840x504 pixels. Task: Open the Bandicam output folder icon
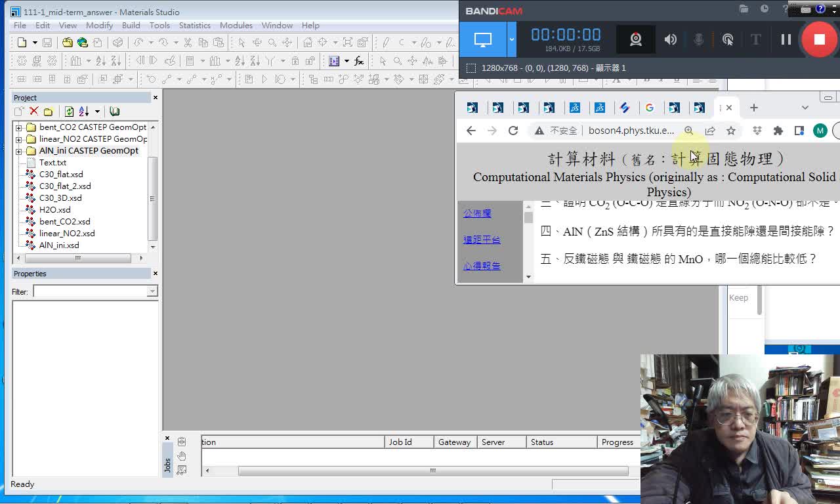tap(744, 9)
